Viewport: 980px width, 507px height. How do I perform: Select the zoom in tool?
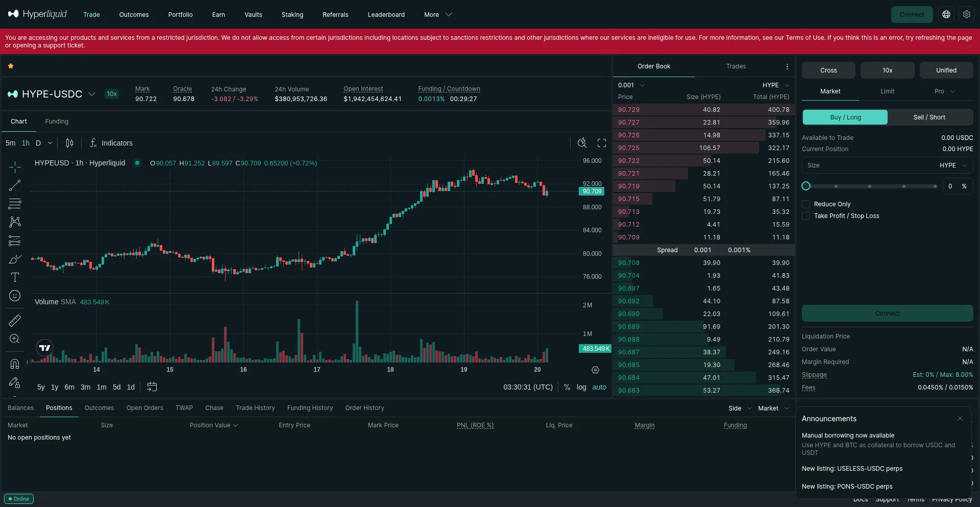coord(15,339)
